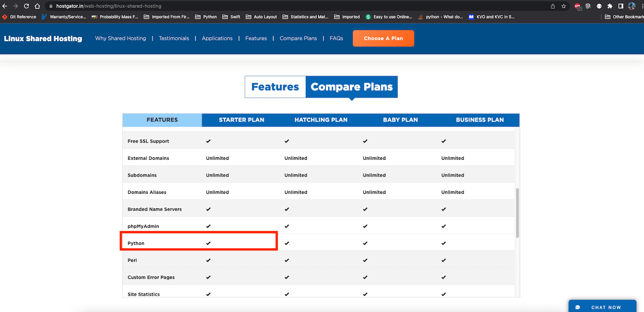Viewport: 644px width, 312px height.
Task: Open the user profile avatar
Action: point(632,6)
